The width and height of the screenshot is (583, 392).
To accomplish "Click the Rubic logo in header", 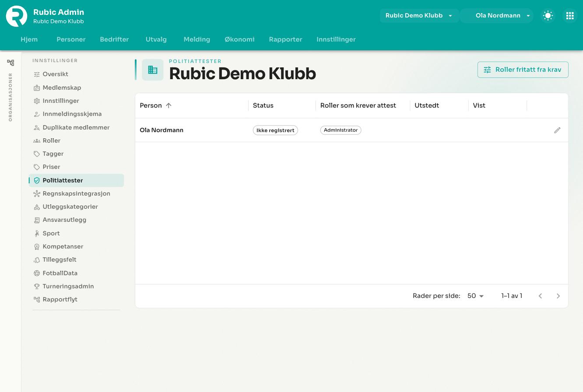I will tap(17, 16).
